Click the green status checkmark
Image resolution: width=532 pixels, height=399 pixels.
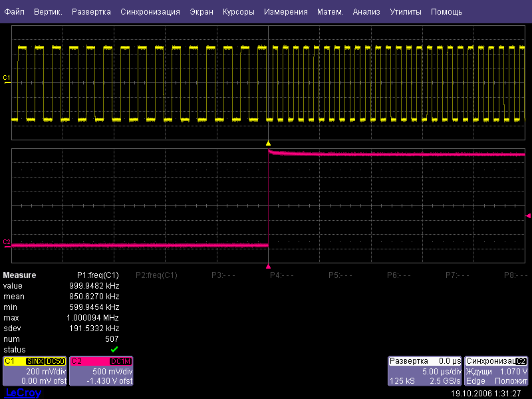coord(114,350)
